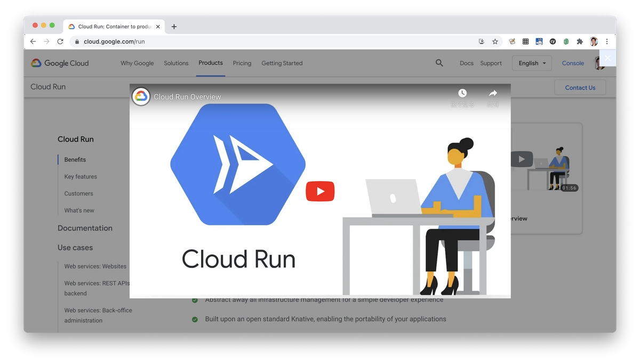Open Docs link in header
This screenshot has height=364, width=640.
(467, 63)
